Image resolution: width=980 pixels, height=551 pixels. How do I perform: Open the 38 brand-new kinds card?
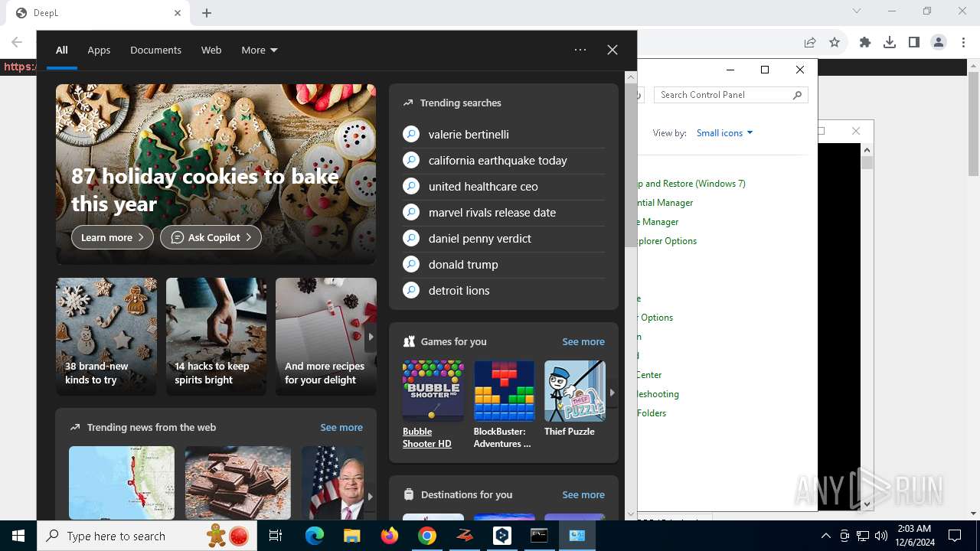click(x=106, y=337)
